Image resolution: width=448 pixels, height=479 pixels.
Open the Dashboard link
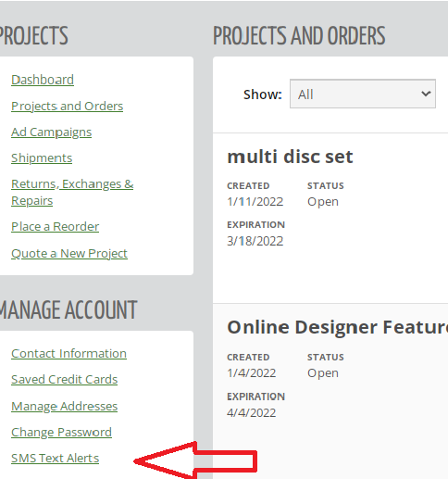pyautogui.click(x=43, y=80)
